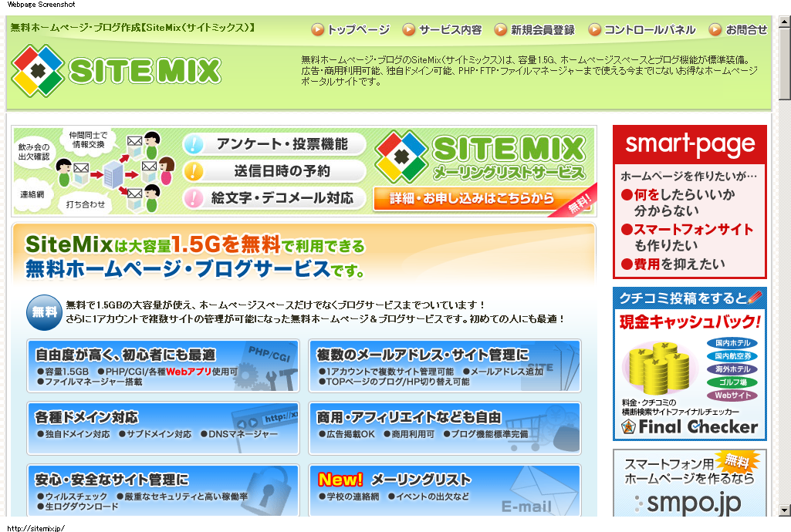Open the 各種ドメイン対応 feature panel

163,428
